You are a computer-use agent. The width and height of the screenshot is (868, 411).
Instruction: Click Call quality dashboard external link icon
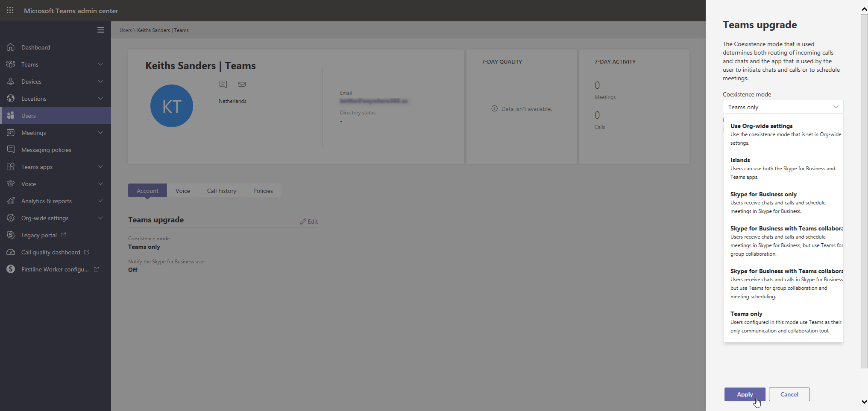(87, 252)
